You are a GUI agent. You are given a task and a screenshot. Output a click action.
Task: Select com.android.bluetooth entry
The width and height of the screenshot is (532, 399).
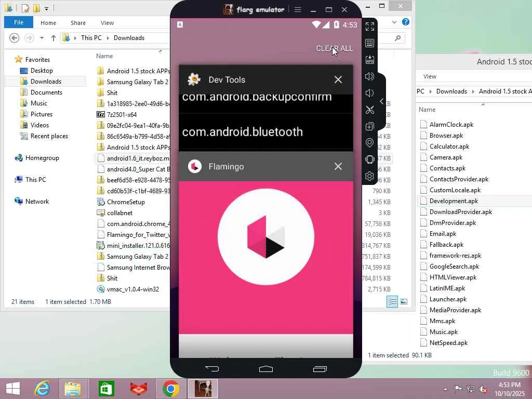(x=242, y=131)
